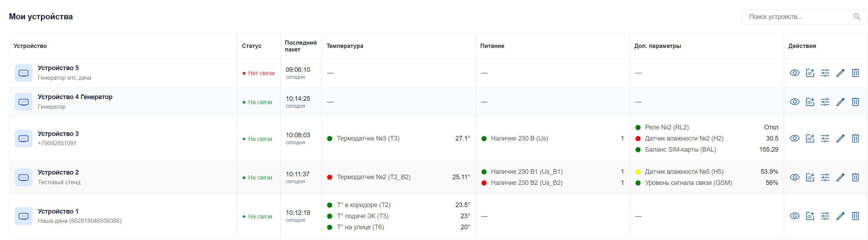Delete Устройство 3 with the trash icon

[855, 138]
